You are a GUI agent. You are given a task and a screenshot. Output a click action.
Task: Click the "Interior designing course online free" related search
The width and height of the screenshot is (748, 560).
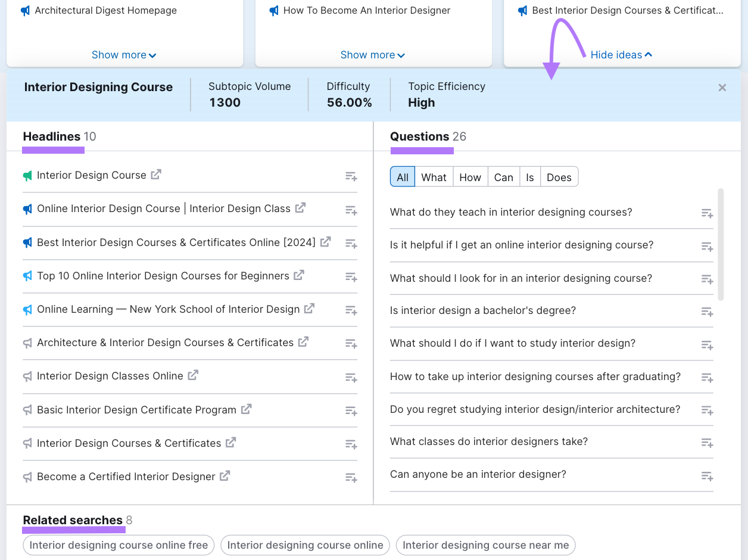118,545
